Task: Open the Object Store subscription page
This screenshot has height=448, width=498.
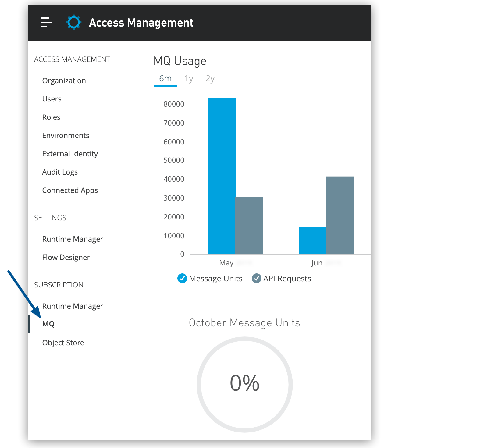Action: click(63, 343)
